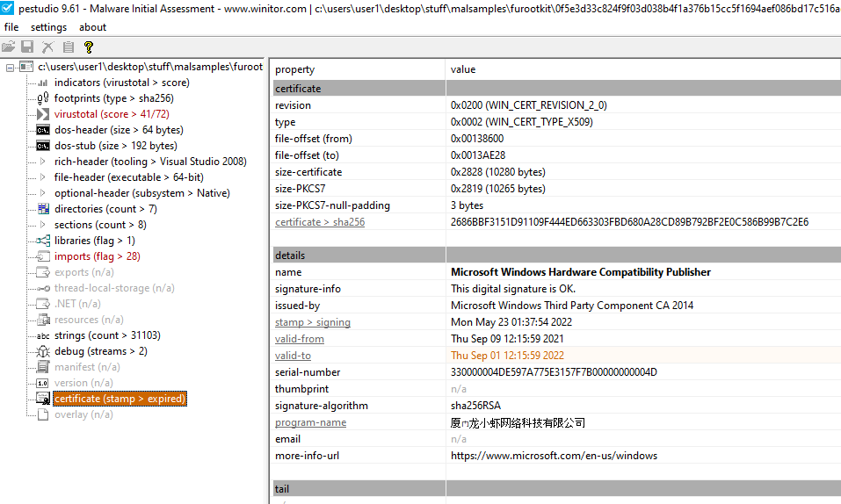Click the debug bug icon
This screenshot has width=841, height=504.
pos(43,351)
